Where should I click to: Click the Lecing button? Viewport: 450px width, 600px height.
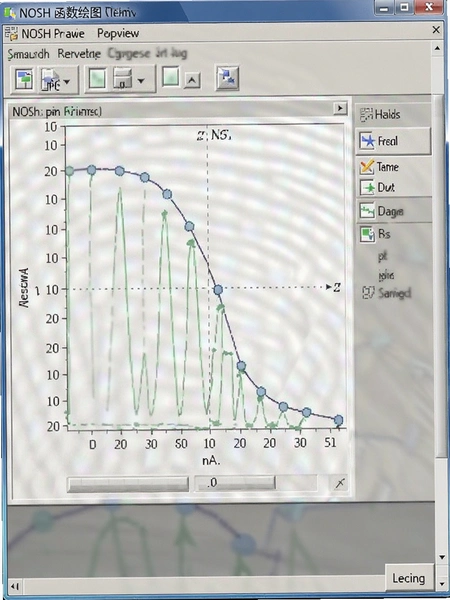point(409,578)
